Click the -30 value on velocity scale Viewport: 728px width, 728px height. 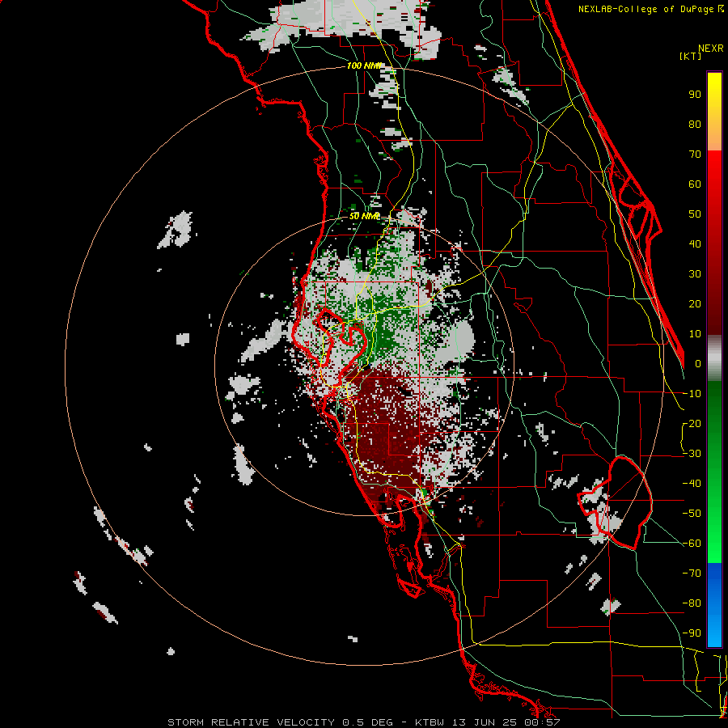click(x=692, y=454)
